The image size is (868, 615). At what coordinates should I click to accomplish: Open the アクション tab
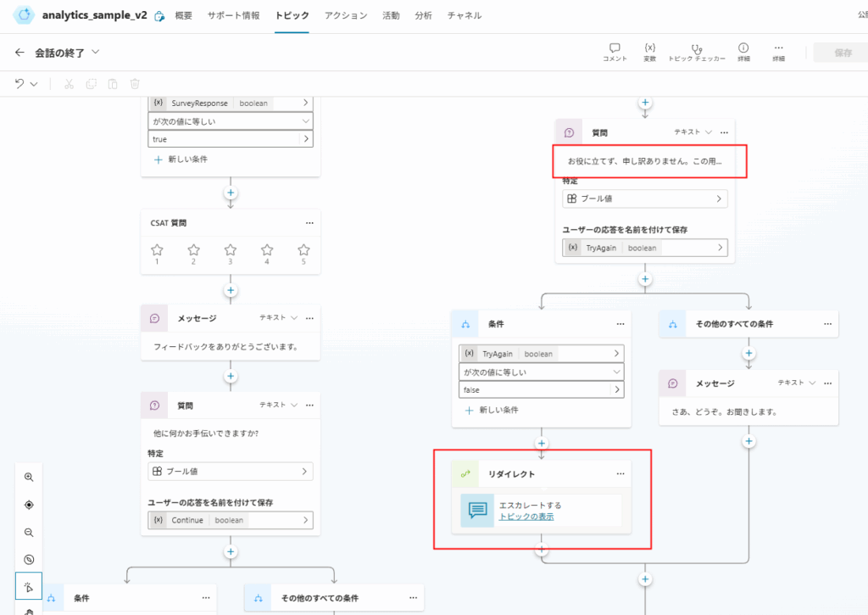click(346, 15)
